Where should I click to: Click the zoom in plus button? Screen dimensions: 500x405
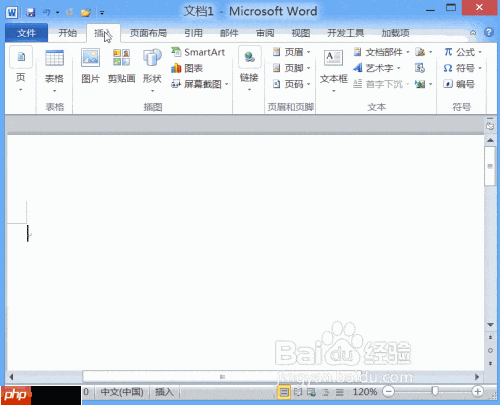pyautogui.click(x=477, y=392)
